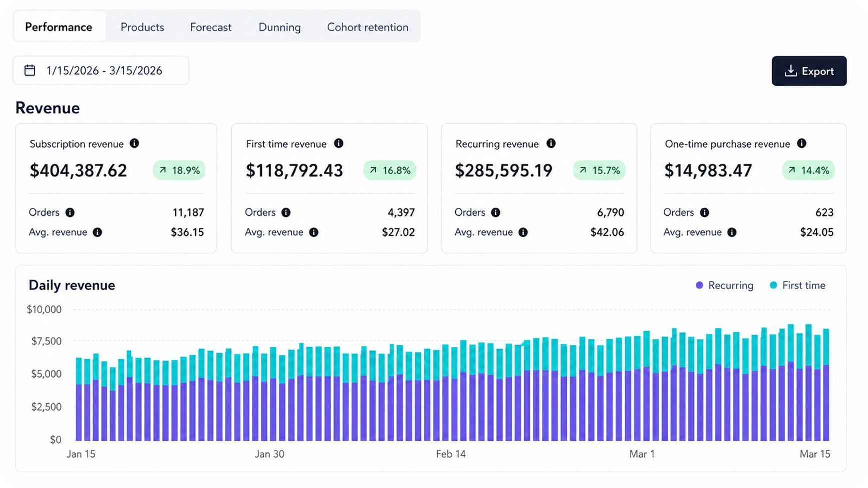This screenshot has width=868, height=488.
Task: Click the $24.05 average revenue value
Action: coord(817,232)
